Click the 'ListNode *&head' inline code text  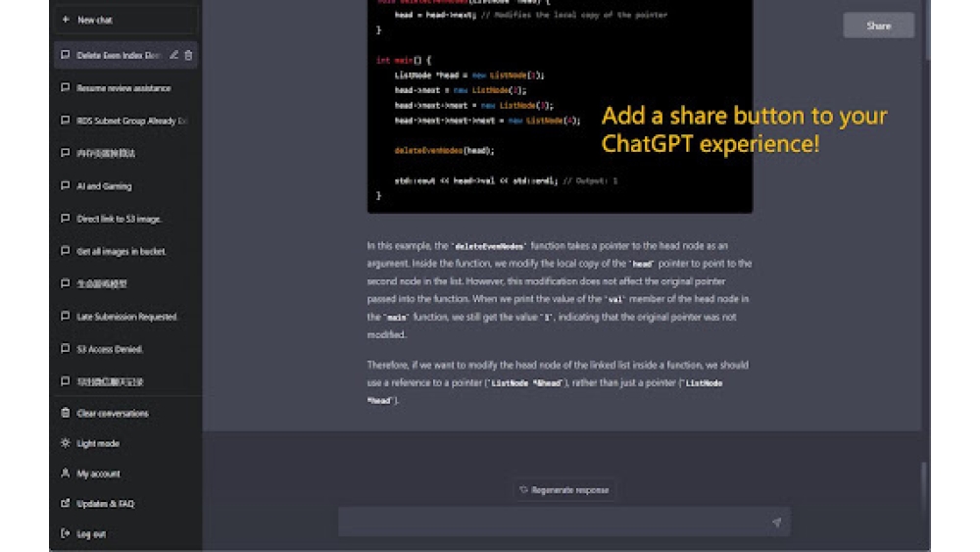[525, 383]
